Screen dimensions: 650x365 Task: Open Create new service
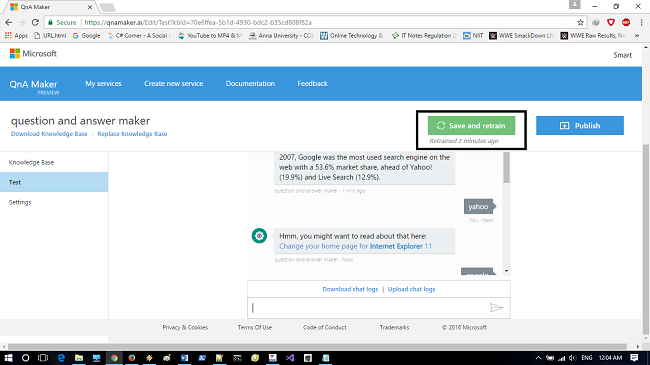[x=174, y=83]
